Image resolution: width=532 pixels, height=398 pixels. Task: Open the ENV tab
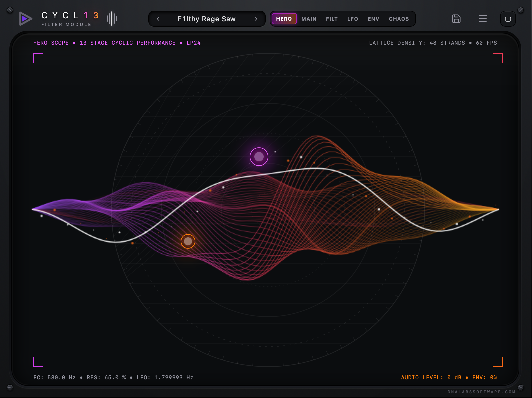[373, 19]
